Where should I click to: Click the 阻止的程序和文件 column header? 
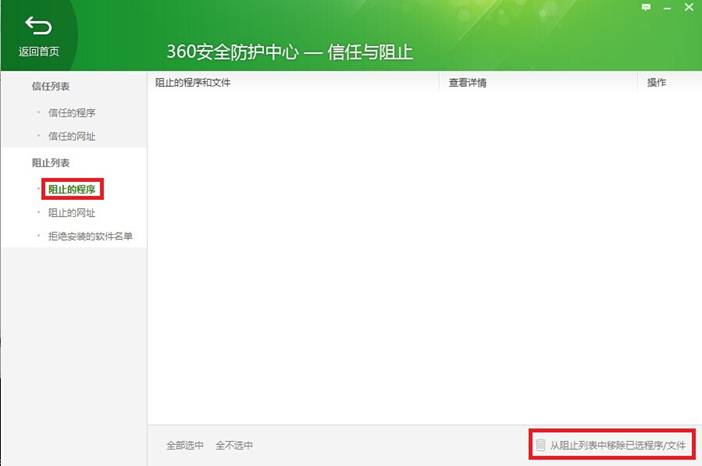click(193, 82)
